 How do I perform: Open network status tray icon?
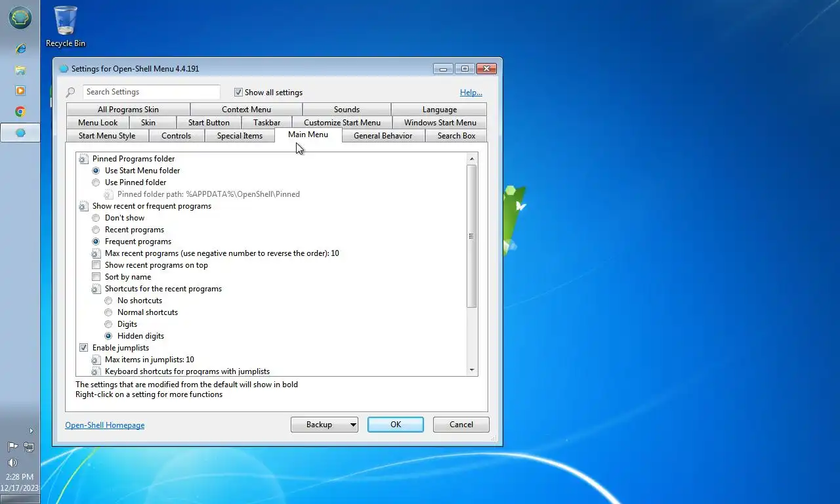pyautogui.click(x=29, y=447)
